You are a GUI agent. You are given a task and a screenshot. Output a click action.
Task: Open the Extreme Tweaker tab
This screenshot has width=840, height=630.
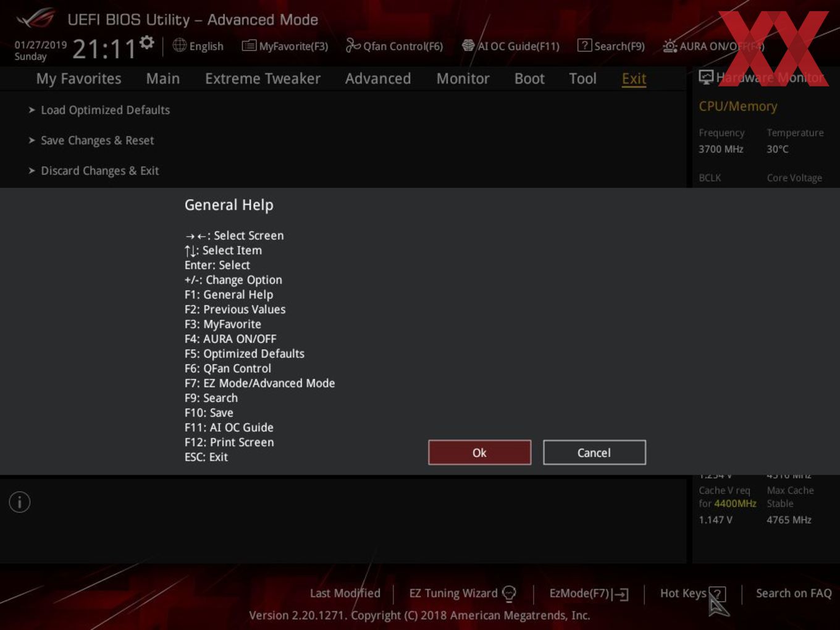click(262, 78)
